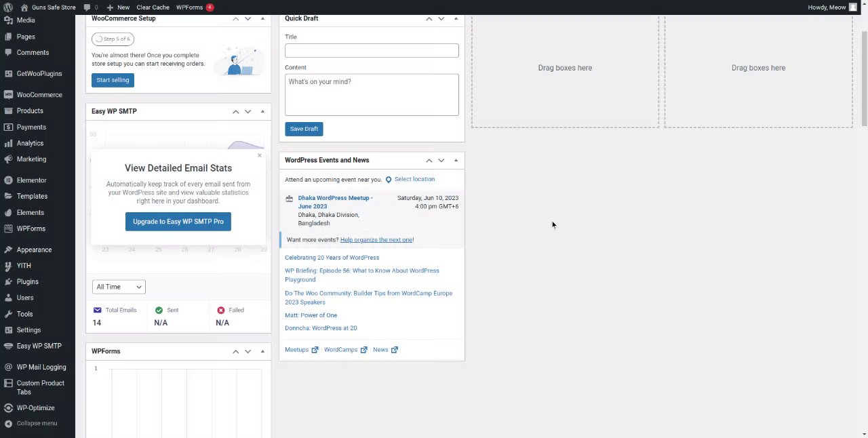Click the Users sidebar icon

tap(8, 298)
